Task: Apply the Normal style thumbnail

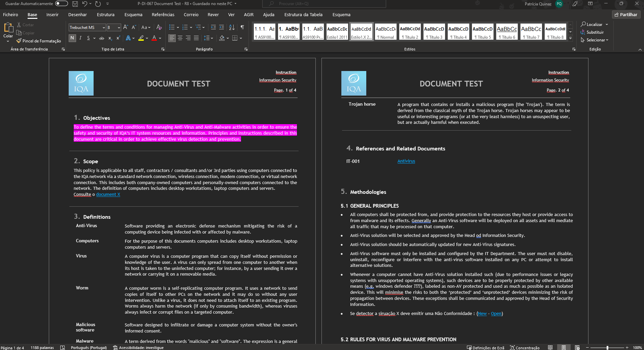Action: tap(386, 32)
